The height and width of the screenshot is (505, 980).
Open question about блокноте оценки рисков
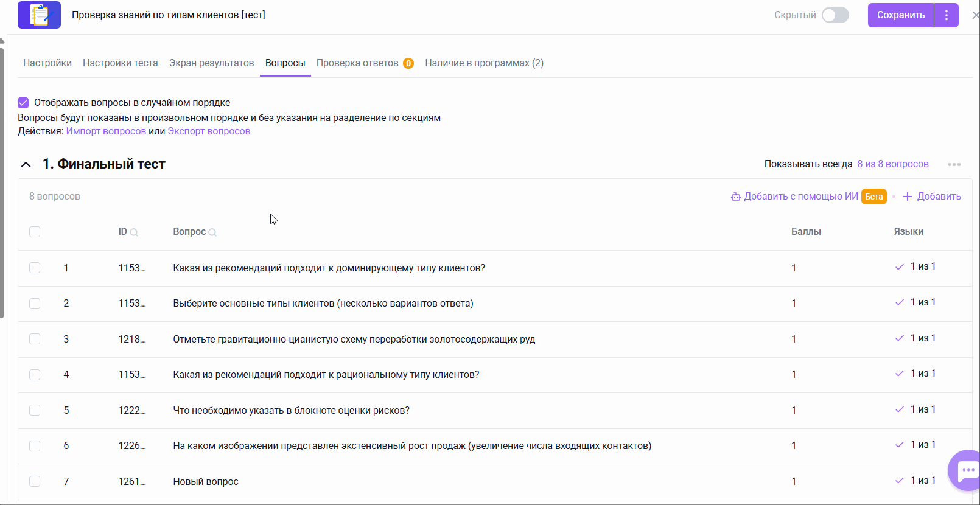pos(292,411)
